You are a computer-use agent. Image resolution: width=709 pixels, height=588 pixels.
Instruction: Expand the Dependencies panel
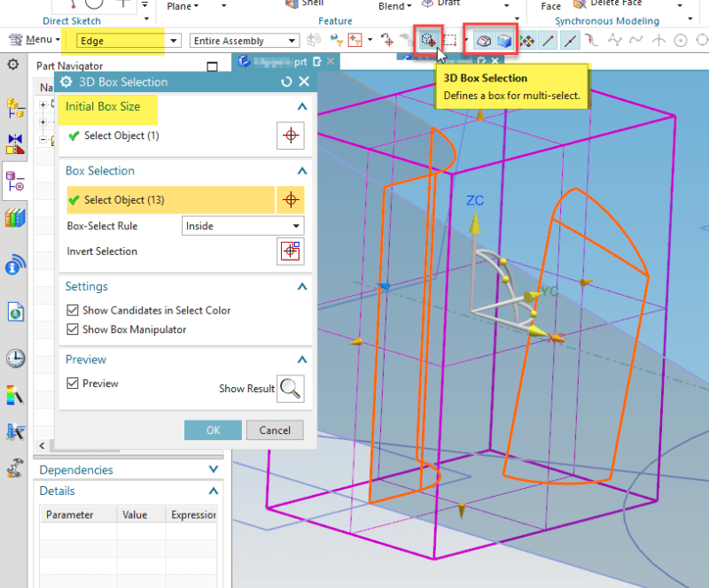[x=214, y=469]
